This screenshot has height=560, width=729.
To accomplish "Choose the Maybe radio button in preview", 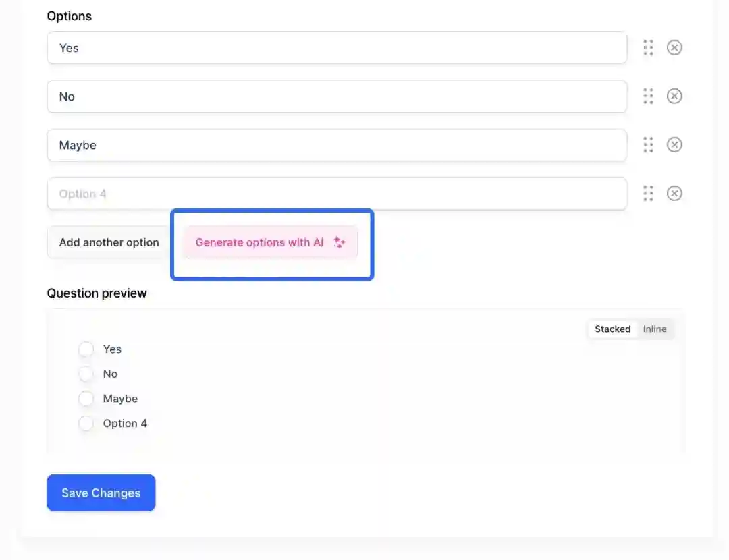I will point(86,399).
